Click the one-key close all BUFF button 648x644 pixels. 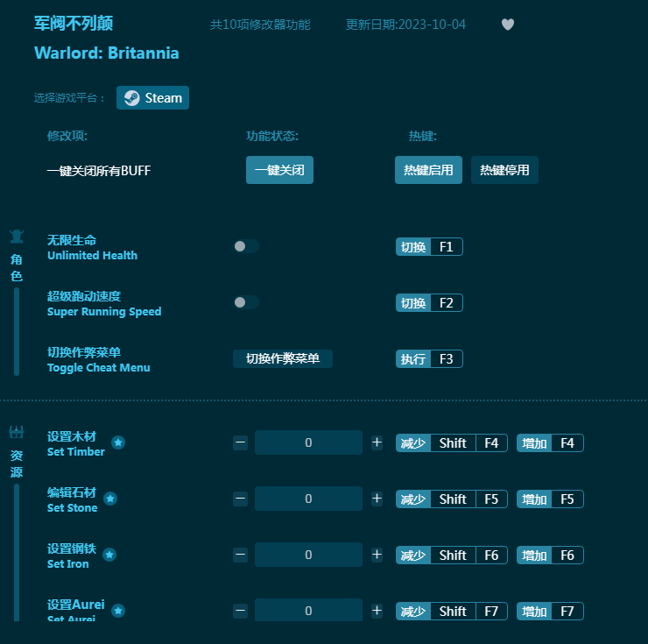(279, 170)
